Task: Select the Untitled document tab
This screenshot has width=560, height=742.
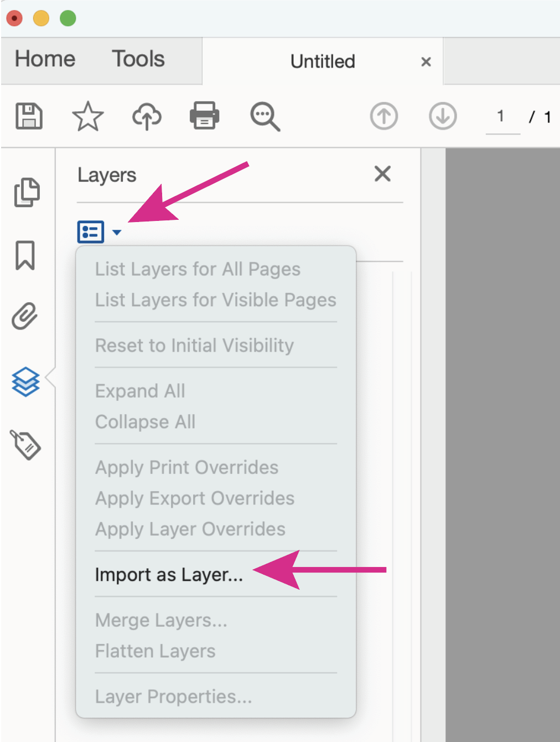Action: pyautogui.click(x=323, y=61)
